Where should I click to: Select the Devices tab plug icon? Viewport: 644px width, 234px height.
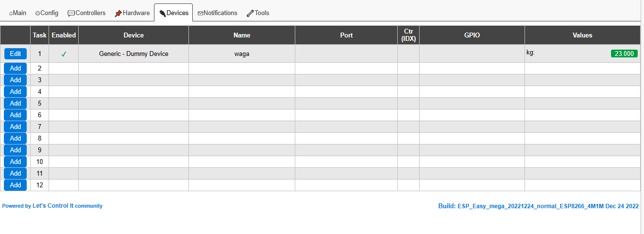(x=163, y=13)
